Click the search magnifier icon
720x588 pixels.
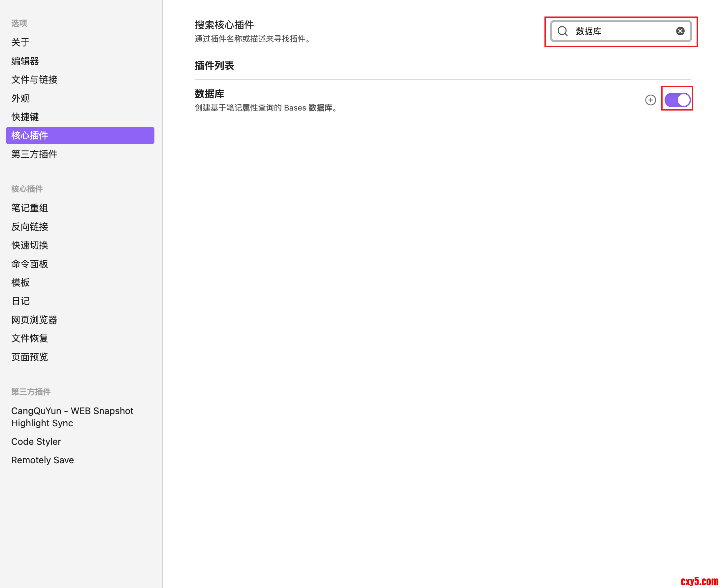pyautogui.click(x=562, y=31)
